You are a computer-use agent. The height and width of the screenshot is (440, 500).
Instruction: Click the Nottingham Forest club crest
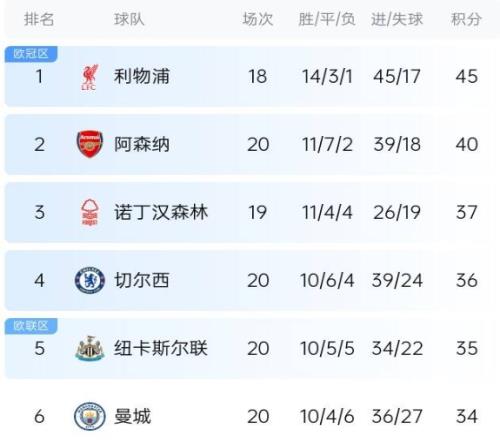[90, 212]
